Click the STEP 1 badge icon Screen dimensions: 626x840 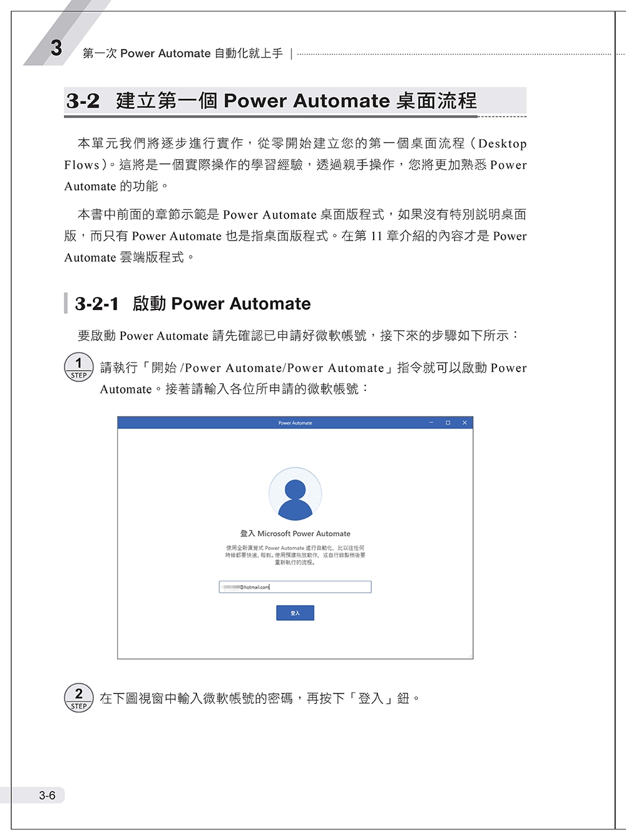point(79,367)
